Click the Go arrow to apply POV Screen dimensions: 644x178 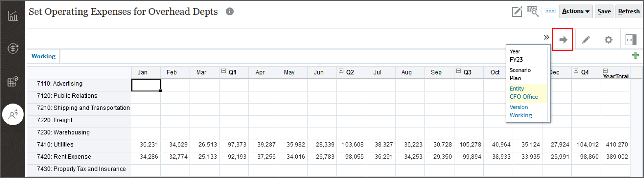(563, 39)
